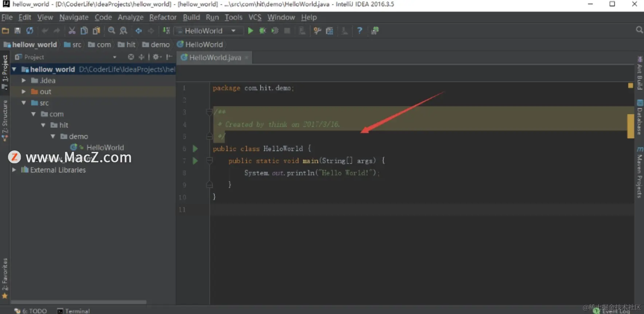644x314 pixels.
Task: Fold the comment block in gutter
Action: pyautogui.click(x=209, y=112)
